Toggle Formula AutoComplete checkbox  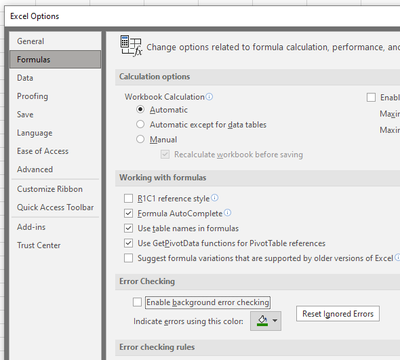(128, 213)
